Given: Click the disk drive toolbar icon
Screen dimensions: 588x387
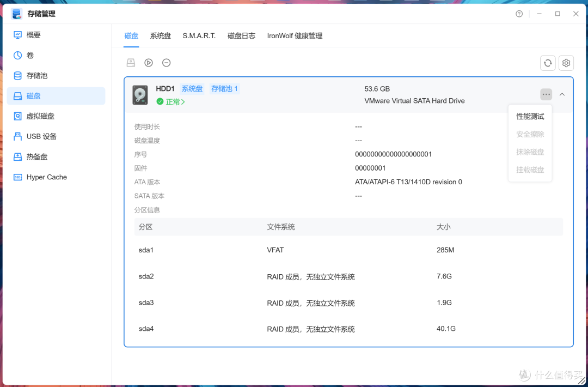Looking at the screenshot, I should click(131, 63).
